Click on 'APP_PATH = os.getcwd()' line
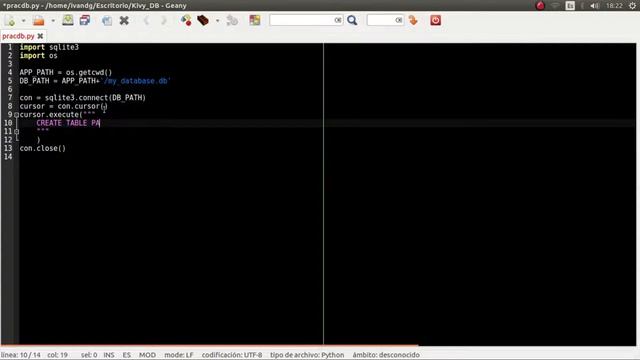Screen dimensions: 640x360 coord(66,73)
